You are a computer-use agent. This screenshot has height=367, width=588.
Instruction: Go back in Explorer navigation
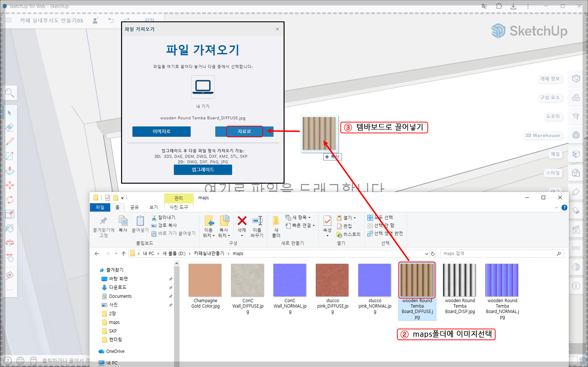pyautogui.click(x=97, y=254)
